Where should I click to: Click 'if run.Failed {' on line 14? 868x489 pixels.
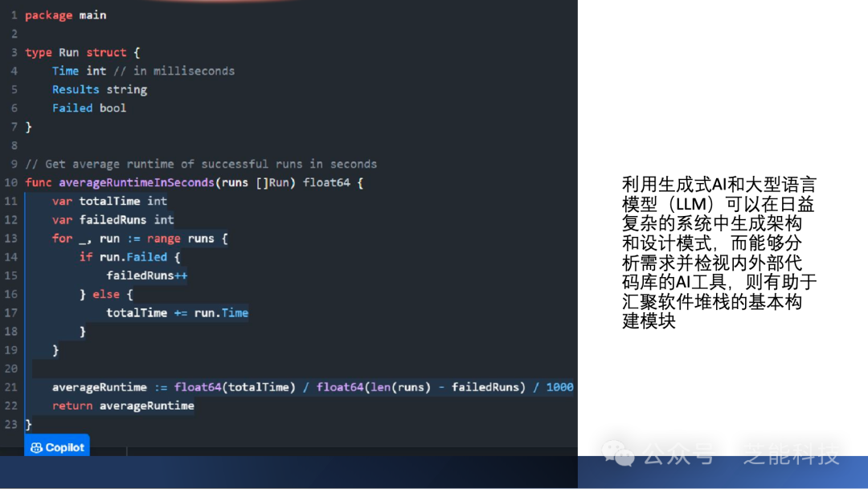pyautogui.click(x=129, y=257)
